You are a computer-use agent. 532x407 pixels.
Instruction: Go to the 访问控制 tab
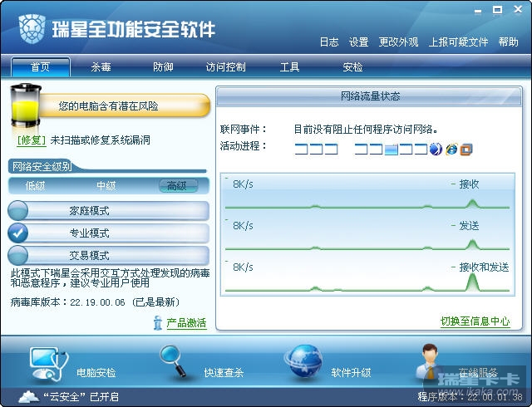(x=225, y=66)
